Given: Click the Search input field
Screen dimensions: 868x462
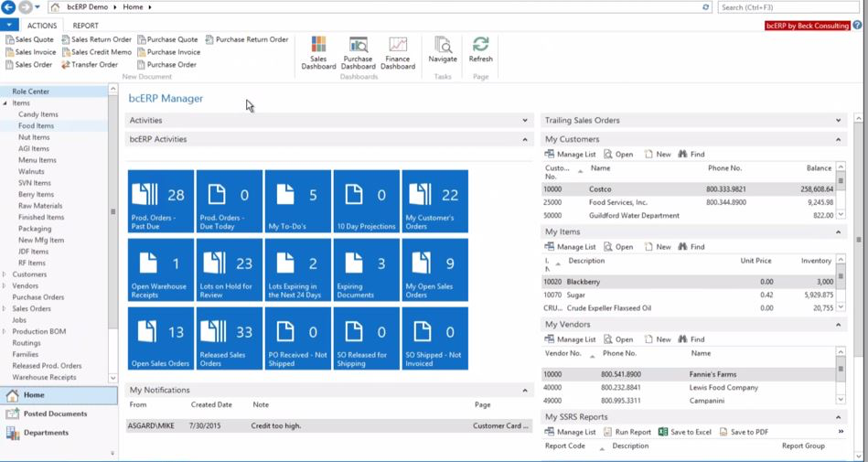Looking at the screenshot, I should click(788, 7).
